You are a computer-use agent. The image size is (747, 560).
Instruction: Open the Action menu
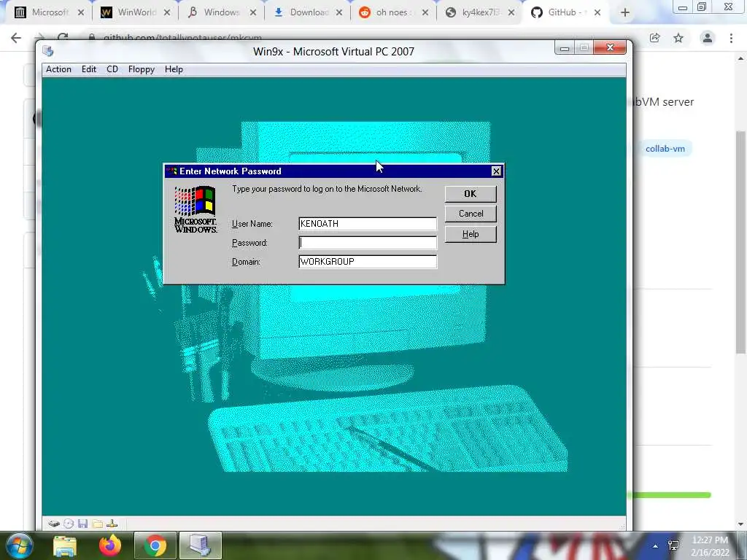point(58,69)
